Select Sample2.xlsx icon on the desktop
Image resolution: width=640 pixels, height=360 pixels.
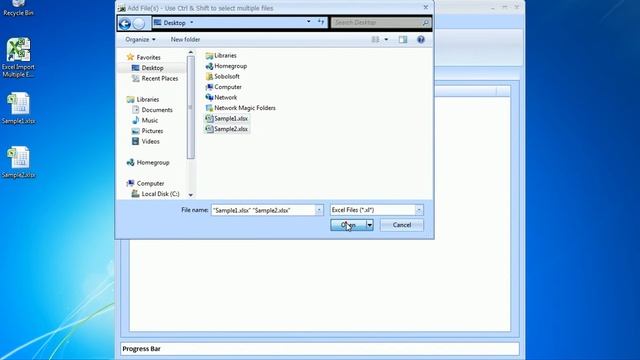(x=18, y=162)
